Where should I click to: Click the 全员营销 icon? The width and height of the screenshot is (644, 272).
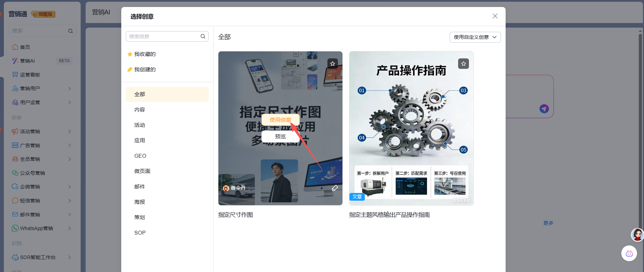15,159
